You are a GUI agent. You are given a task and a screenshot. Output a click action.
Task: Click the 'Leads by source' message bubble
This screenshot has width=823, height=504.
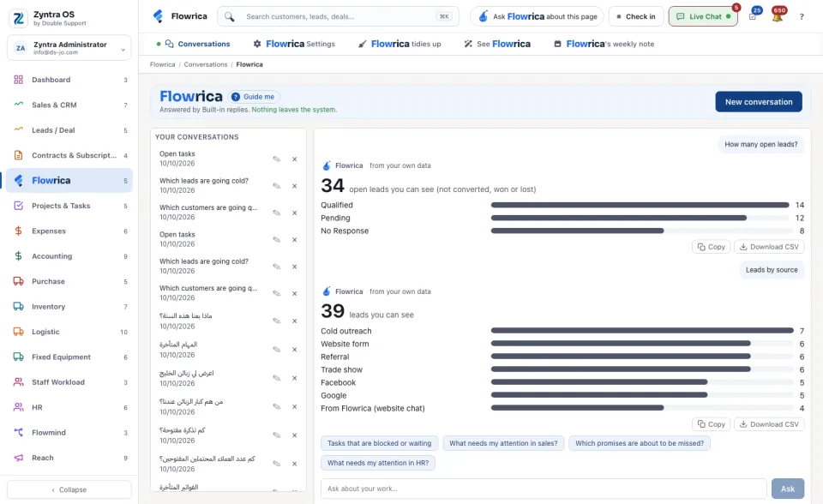[772, 270]
